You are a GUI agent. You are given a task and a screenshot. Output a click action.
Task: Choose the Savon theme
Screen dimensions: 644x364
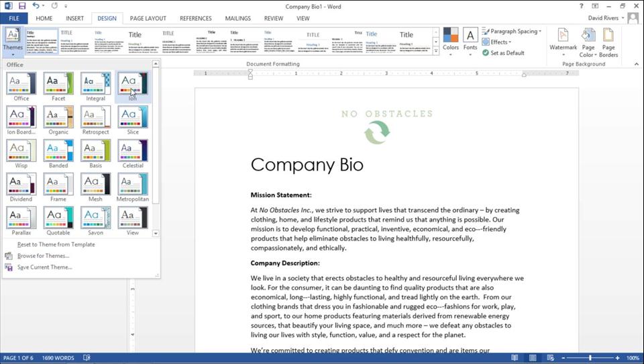click(x=95, y=221)
